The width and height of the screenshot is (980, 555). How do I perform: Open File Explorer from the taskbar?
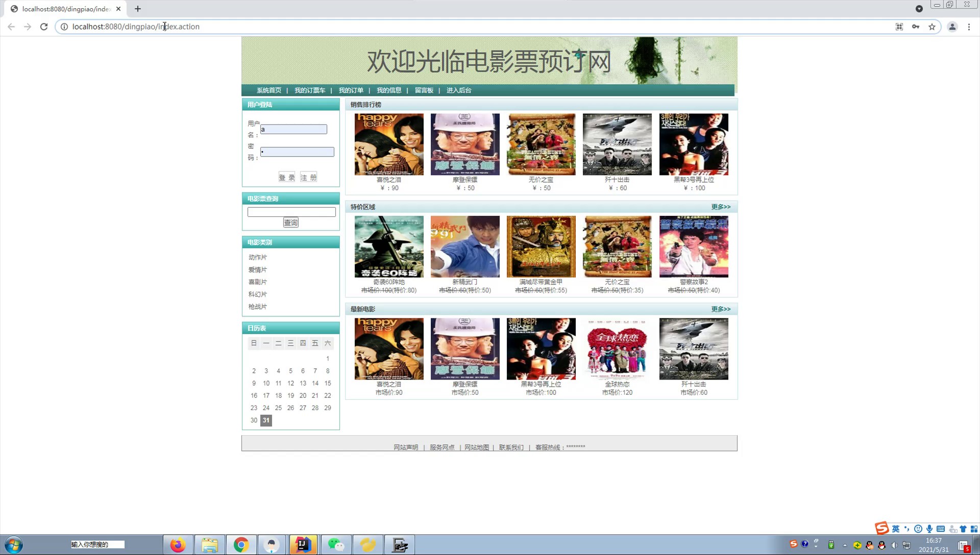point(209,545)
